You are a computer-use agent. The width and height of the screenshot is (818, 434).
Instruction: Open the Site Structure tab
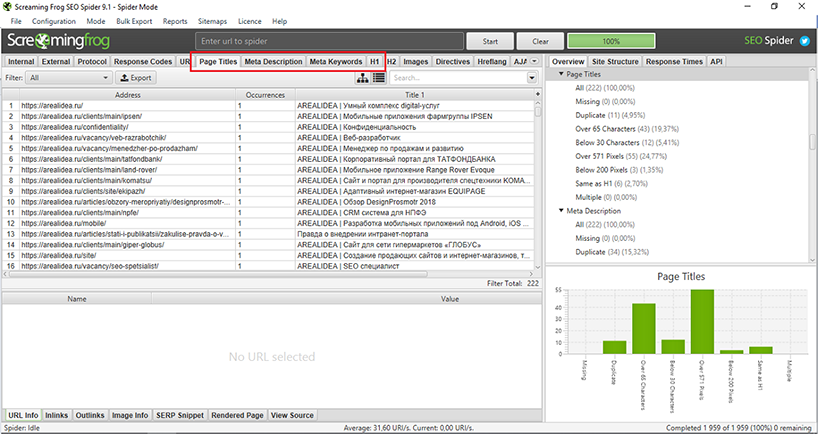[615, 62]
